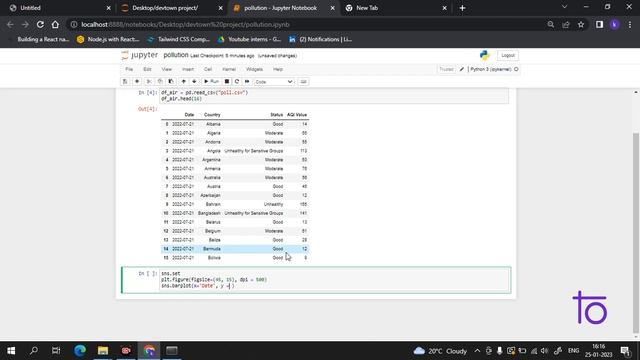
Task: Click the Logout button
Action: tap(508, 55)
